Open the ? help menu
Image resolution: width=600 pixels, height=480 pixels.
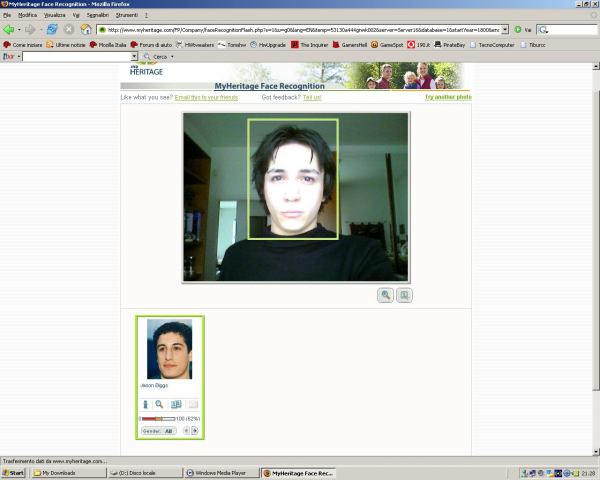click(146, 15)
